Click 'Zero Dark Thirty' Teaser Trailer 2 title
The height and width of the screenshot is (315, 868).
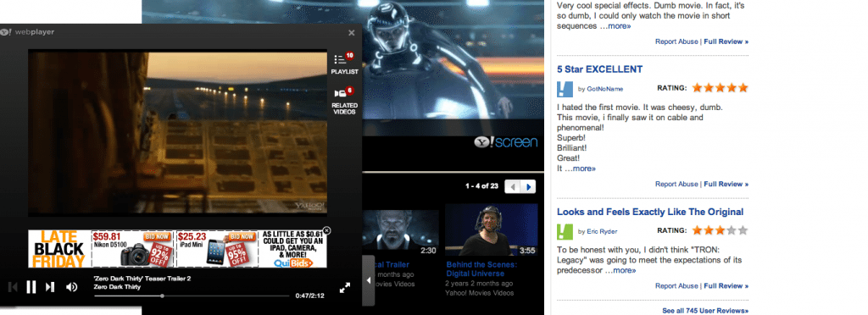142,279
